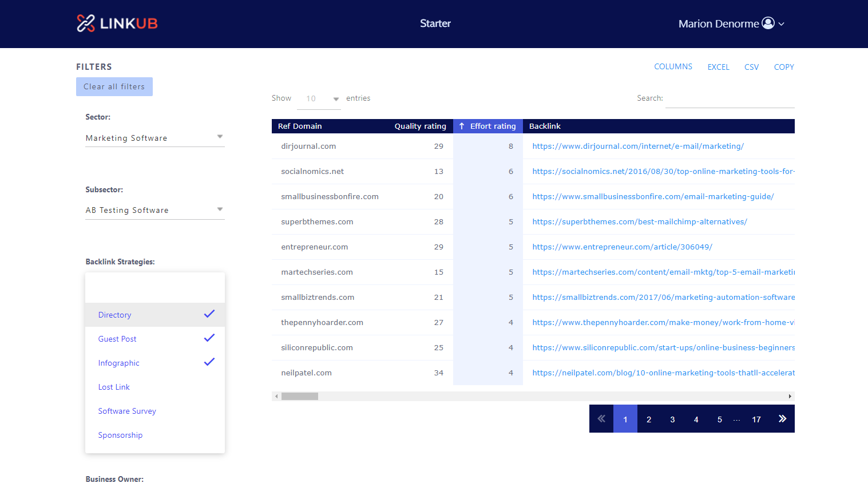
Task: Uncheck the Guest Post strategy
Action: (x=155, y=339)
